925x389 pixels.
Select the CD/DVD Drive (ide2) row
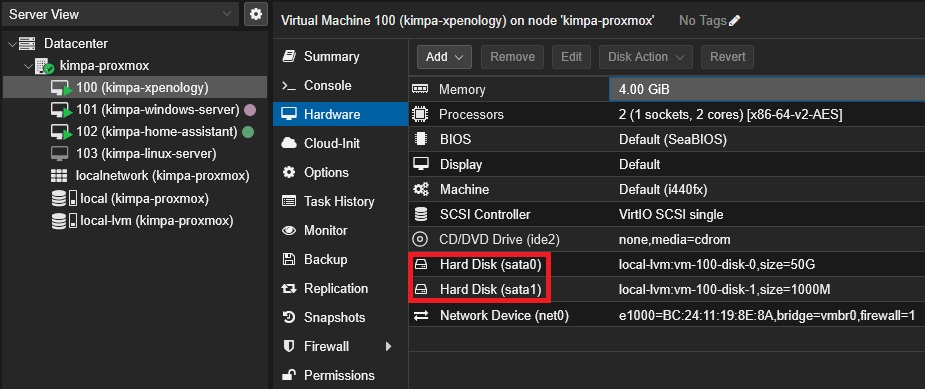667,239
